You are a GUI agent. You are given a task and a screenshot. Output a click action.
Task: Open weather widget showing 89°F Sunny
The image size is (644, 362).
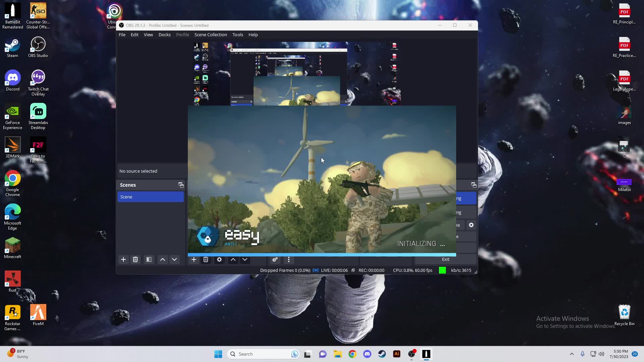coord(18,354)
